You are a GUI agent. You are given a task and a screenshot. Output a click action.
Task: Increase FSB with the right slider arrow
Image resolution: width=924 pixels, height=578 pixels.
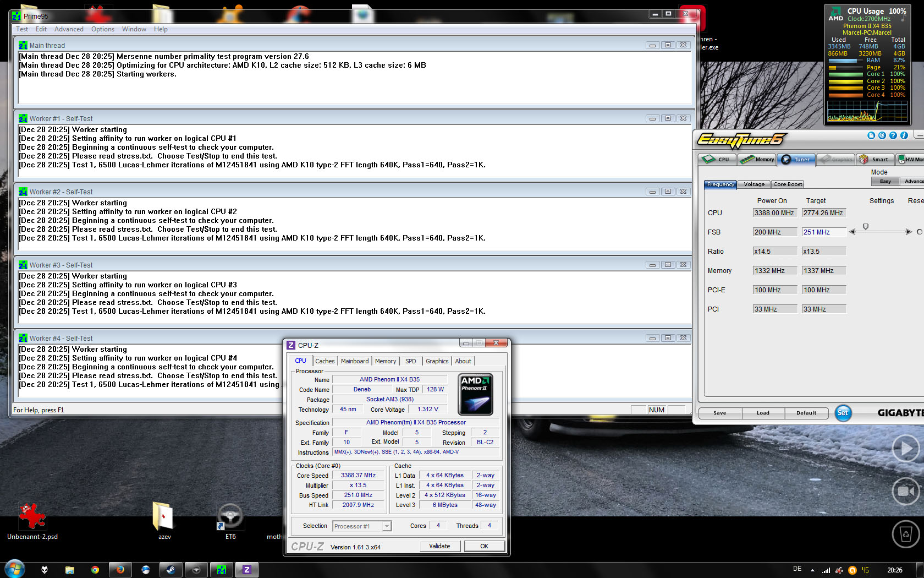click(909, 232)
